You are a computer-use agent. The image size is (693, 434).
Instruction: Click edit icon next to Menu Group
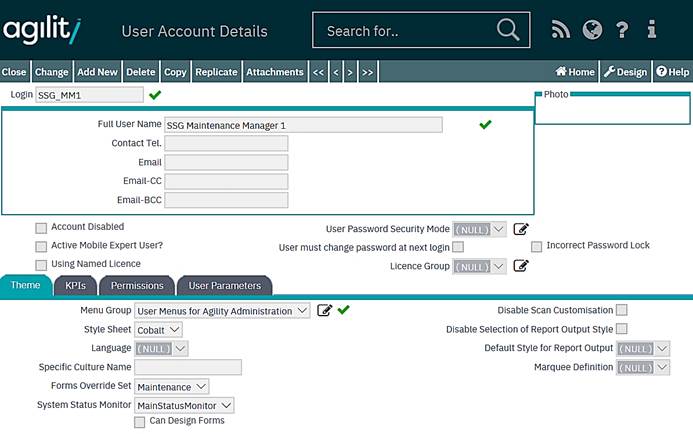click(x=324, y=311)
